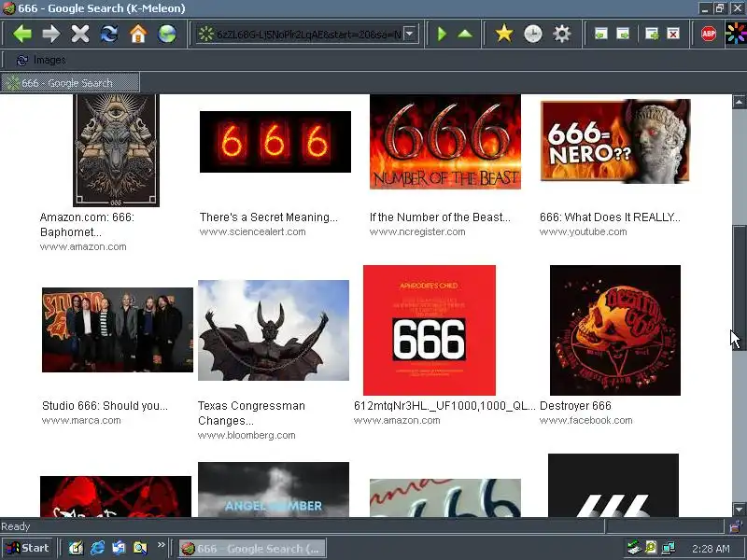The height and width of the screenshot is (560, 747).
Task: Open the Destroyer 666 skull logo image
Action: (615, 330)
